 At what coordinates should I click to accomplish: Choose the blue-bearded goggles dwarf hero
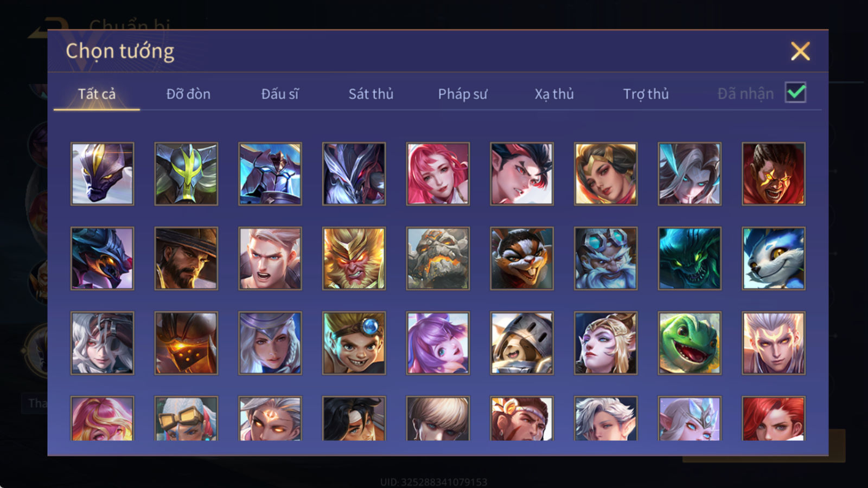605,258
